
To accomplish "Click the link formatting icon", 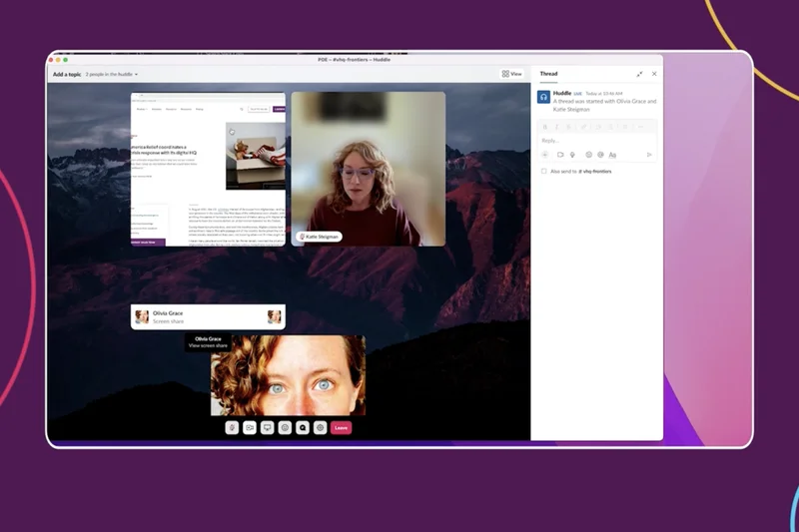I will tap(583, 127).
